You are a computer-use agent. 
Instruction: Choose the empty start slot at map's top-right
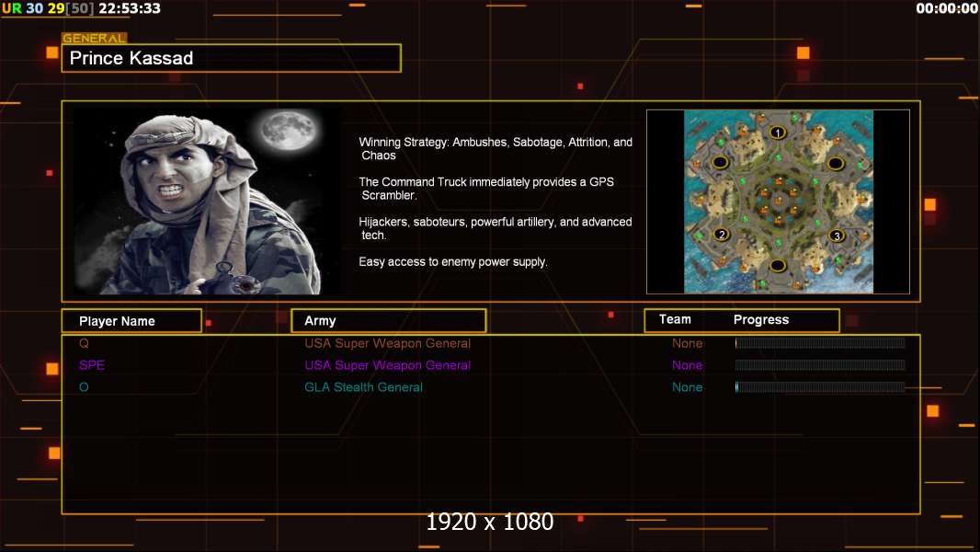835,163
